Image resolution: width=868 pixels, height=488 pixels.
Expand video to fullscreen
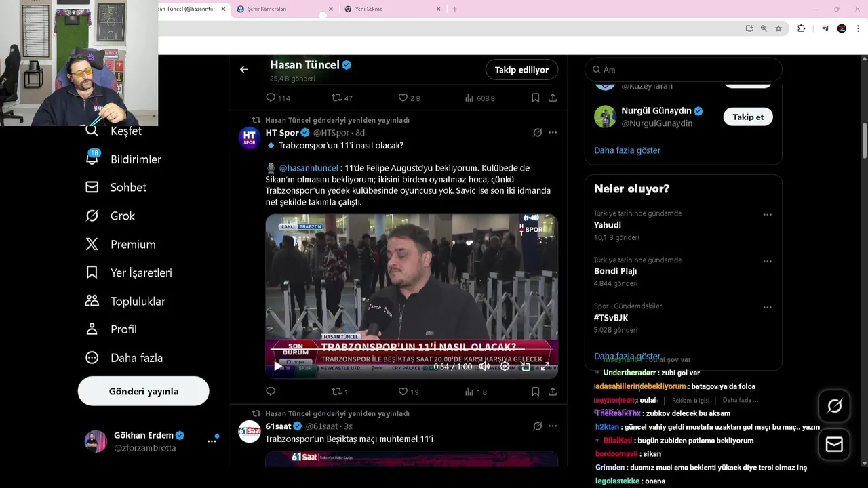coord(545,366)
